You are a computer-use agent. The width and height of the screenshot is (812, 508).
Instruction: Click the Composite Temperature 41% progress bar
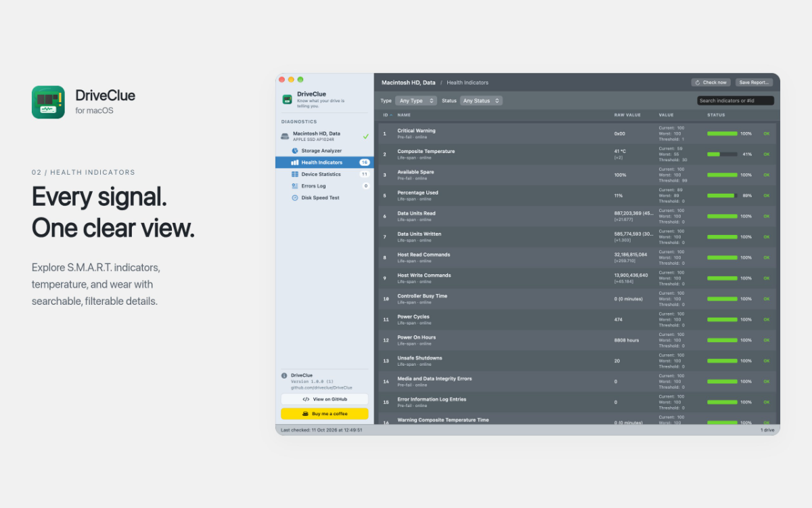pyautogui.click(x=722, y=154)
